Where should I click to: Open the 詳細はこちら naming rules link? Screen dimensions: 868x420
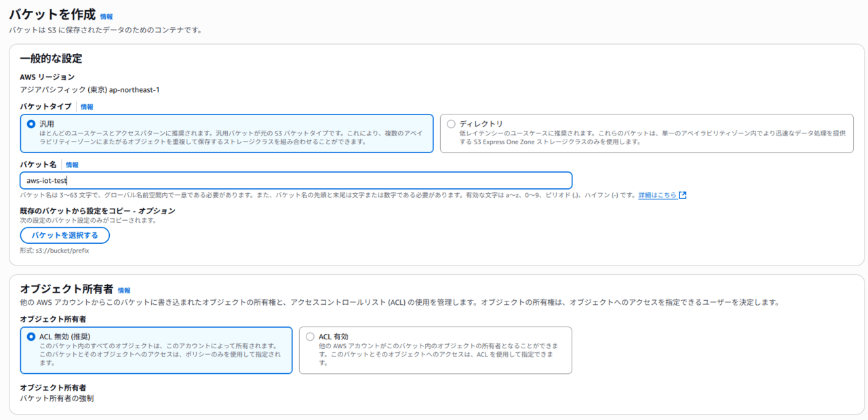657,195
